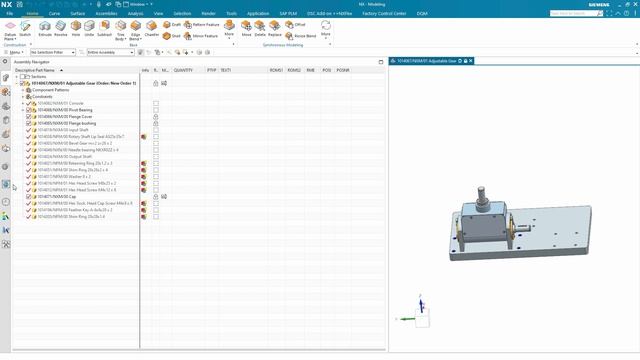Choose the Revolve tool
640x360 pixels.
click(60, 29)
